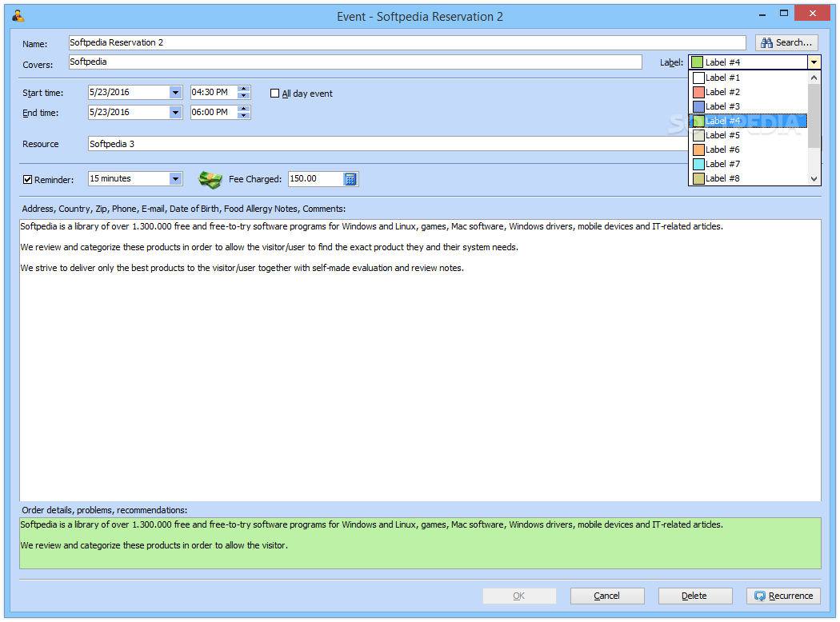Collapse the Label dropdown arrow
This screenshot has height=622, width=840.
[x=814, y=62]
